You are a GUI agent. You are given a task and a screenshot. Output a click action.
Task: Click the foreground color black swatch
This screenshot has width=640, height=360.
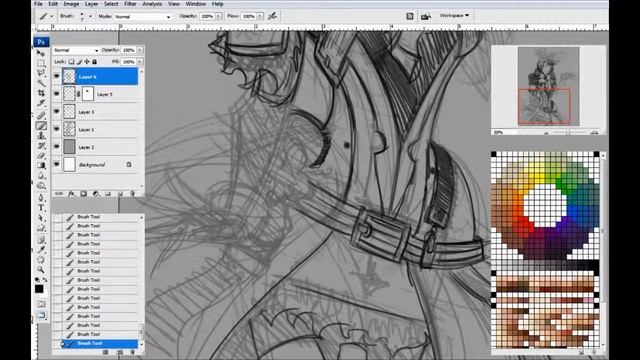[x=39, y=289]
